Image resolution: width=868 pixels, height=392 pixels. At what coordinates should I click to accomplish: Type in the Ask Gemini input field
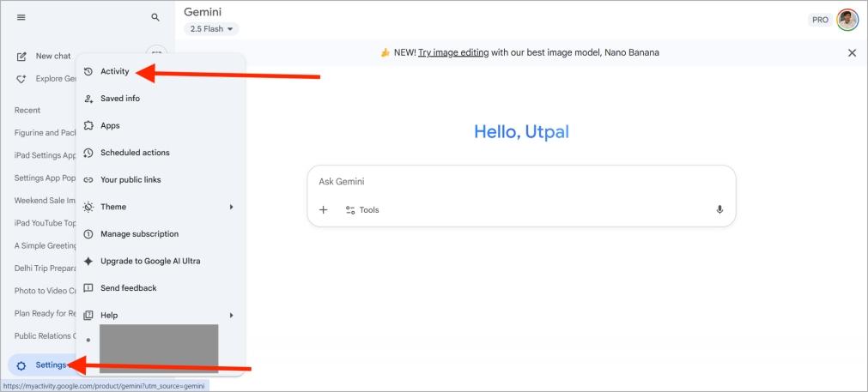(515, 182)
